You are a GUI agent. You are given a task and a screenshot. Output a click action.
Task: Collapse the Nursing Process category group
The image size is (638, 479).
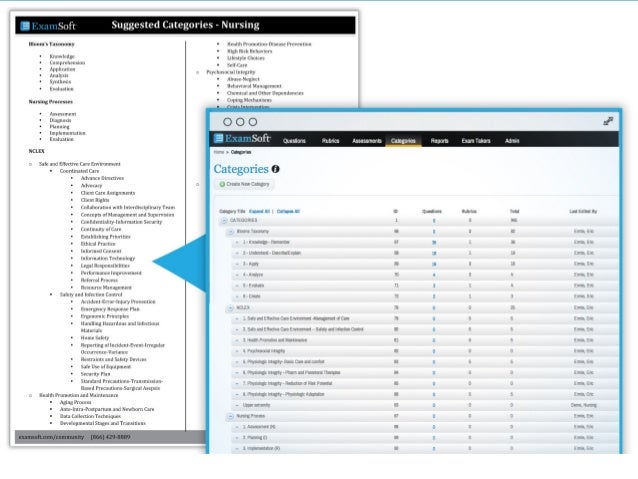(x=230, y=416)
